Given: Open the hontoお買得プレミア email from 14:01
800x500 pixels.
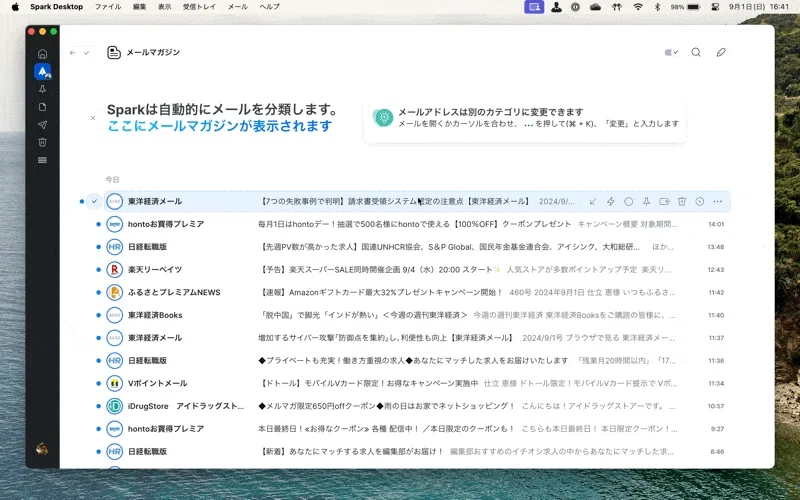Looking at the screenshot, I should 417,224.
